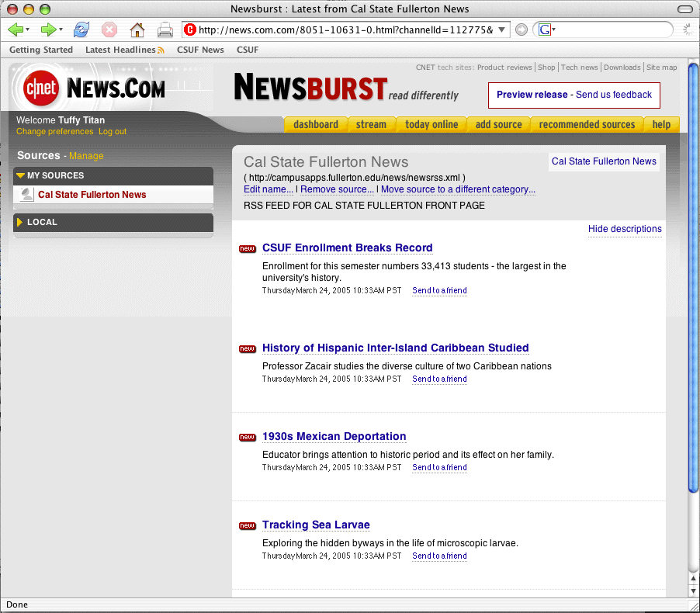Open the stream tab
This screenshot has width=700, height=613.
tap(371, 125)
